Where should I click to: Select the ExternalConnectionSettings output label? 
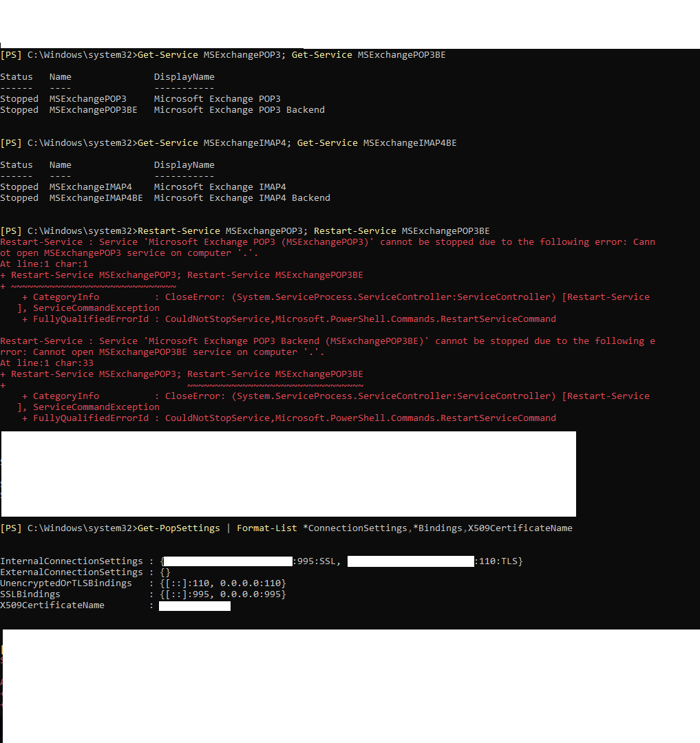[x=71, y=572]
